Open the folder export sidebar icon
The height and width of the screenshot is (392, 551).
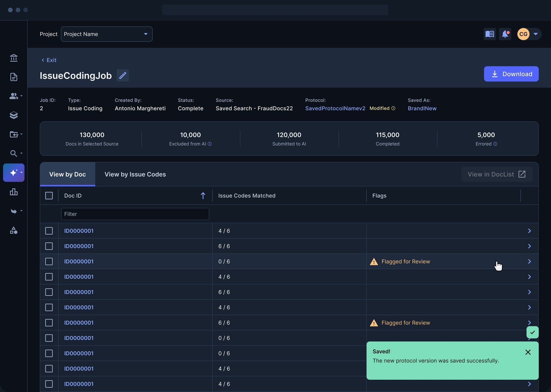pyautogui.click(x=14, y=134)
